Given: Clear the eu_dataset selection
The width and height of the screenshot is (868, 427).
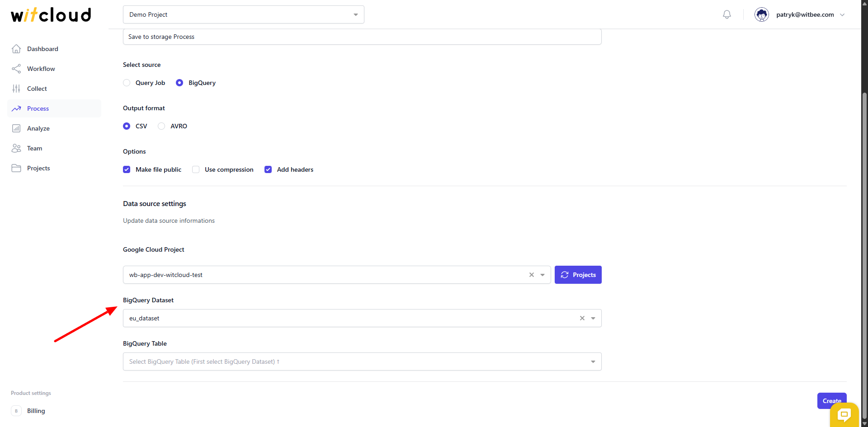Looking at the screenshot, I should 582,318.
